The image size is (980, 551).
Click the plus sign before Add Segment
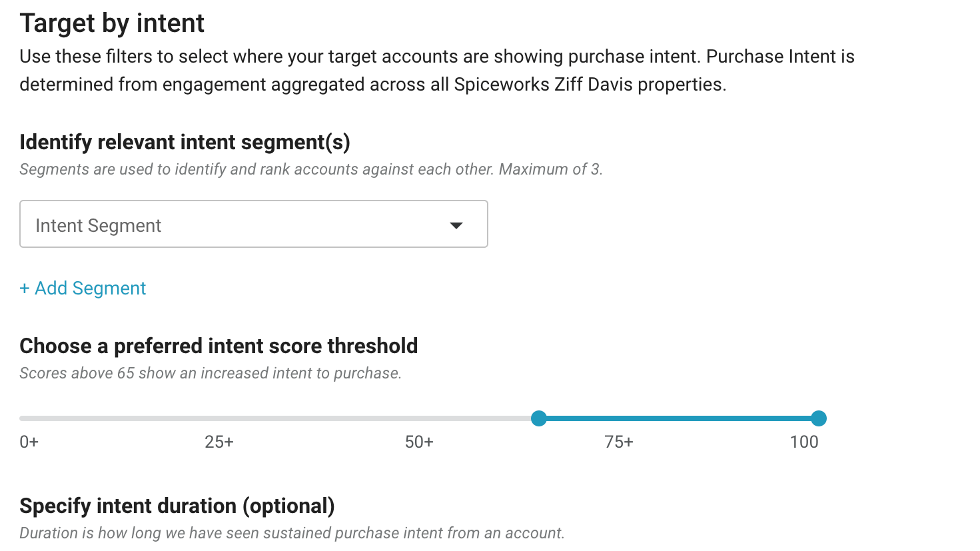[25, 288]
